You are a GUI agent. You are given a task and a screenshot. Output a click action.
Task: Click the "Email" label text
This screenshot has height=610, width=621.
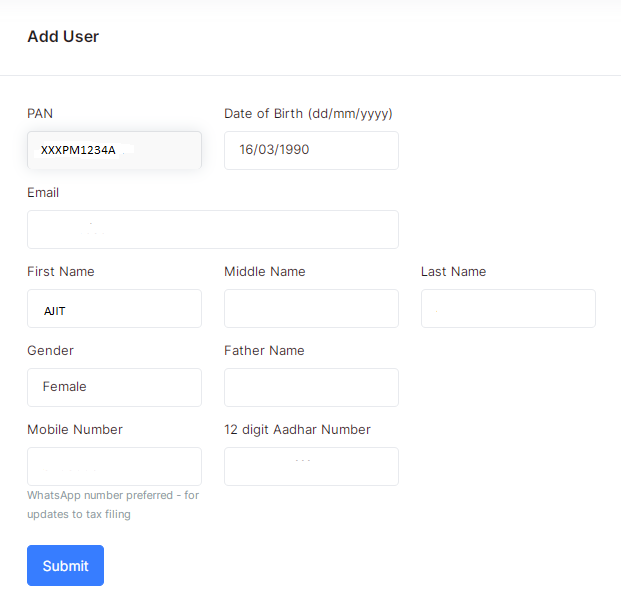point(43,193)
